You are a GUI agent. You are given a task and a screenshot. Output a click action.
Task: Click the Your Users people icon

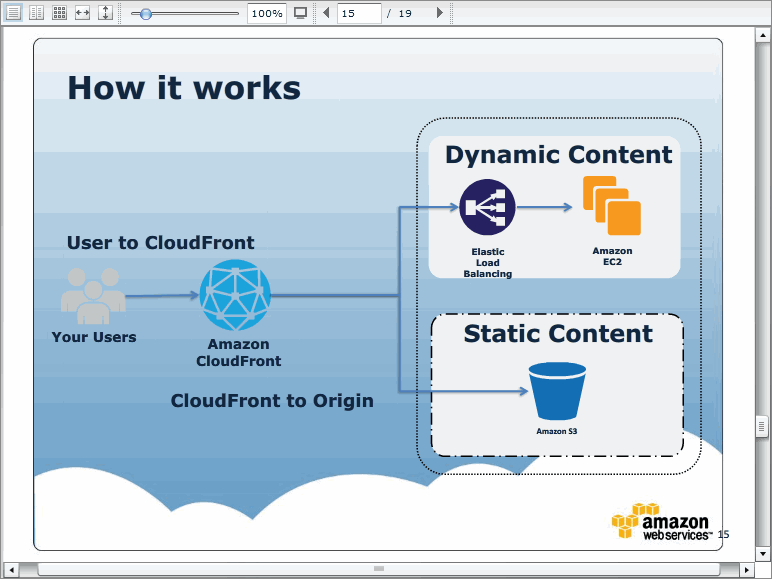tap(93, 296)
